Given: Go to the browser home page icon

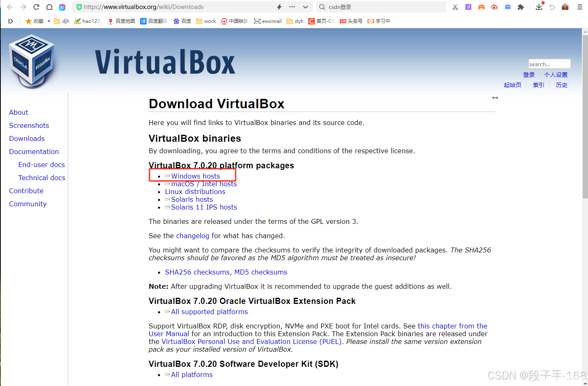Looking at the screenshot, I should point(49,7).
